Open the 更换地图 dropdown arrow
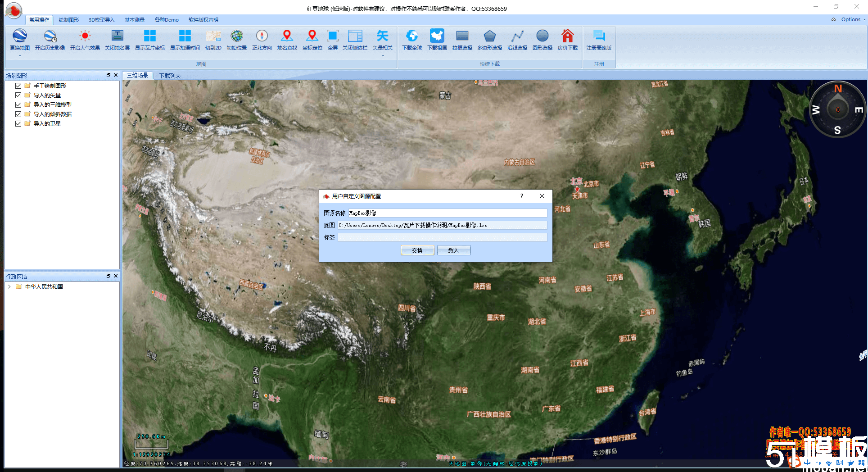 pyautogui.click(x=20, y=56)
